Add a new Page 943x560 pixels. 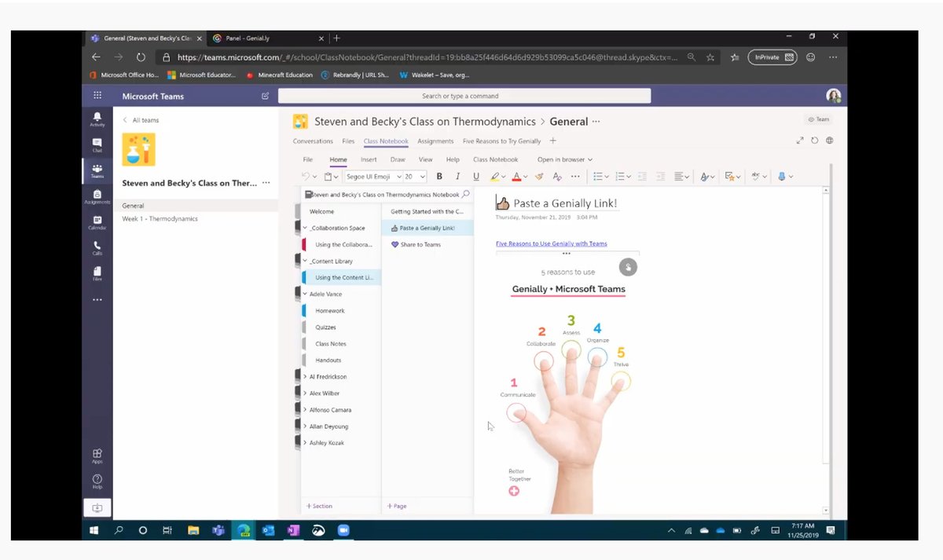[x=396, y=506]
